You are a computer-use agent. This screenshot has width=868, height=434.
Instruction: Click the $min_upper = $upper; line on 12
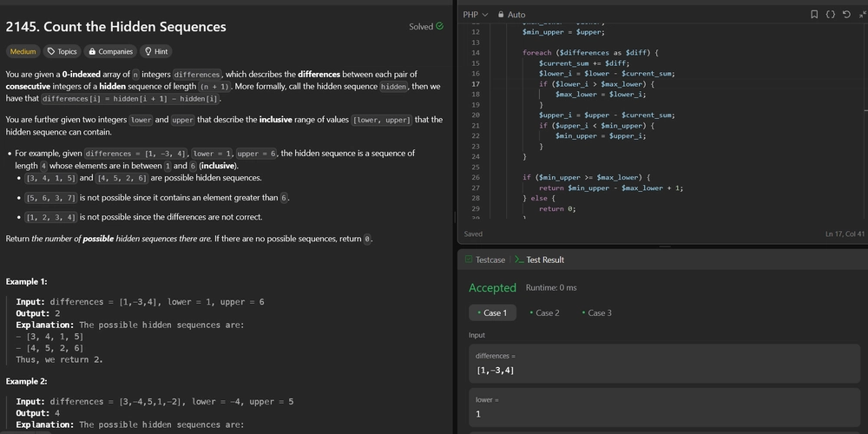pos(563,32)
